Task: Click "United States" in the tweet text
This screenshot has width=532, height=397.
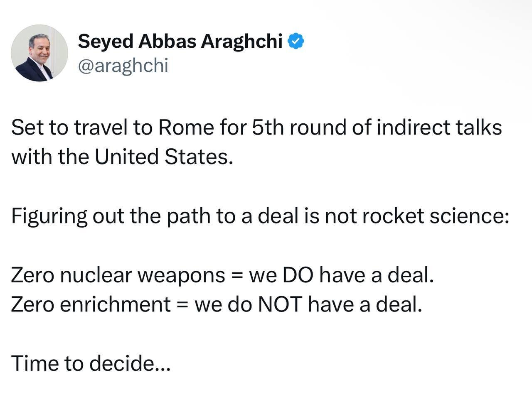Action: 162,157
